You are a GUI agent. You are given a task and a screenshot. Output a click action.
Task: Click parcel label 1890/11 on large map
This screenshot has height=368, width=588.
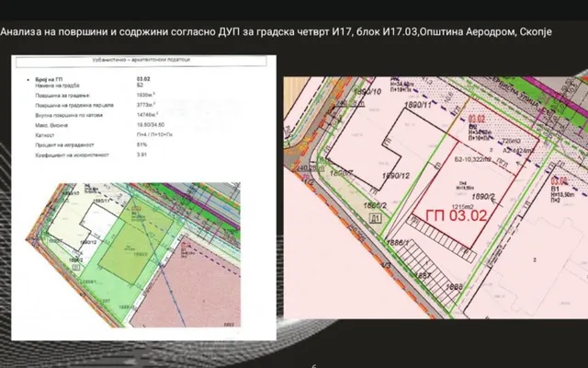(419, 105)
